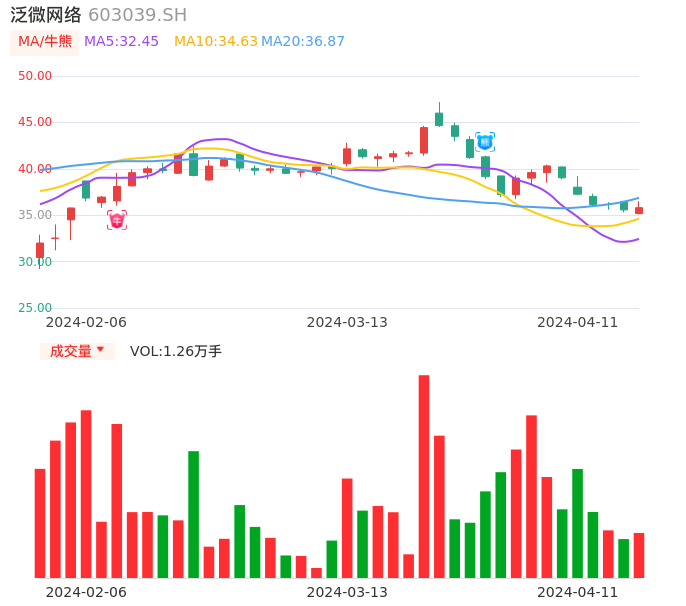The image size is (686, 606).
Task: Open the 成交量 indicator dropdown
Action: coord(77,351)
